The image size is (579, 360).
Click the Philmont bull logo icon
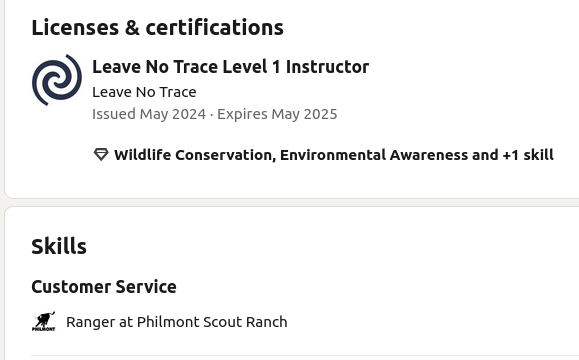click(44, 321)
